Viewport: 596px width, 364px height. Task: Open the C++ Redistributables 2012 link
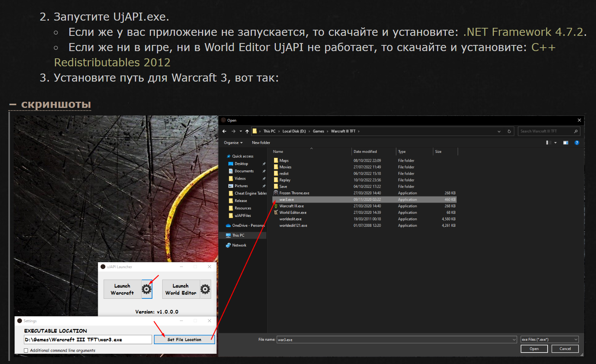(305, 55)
